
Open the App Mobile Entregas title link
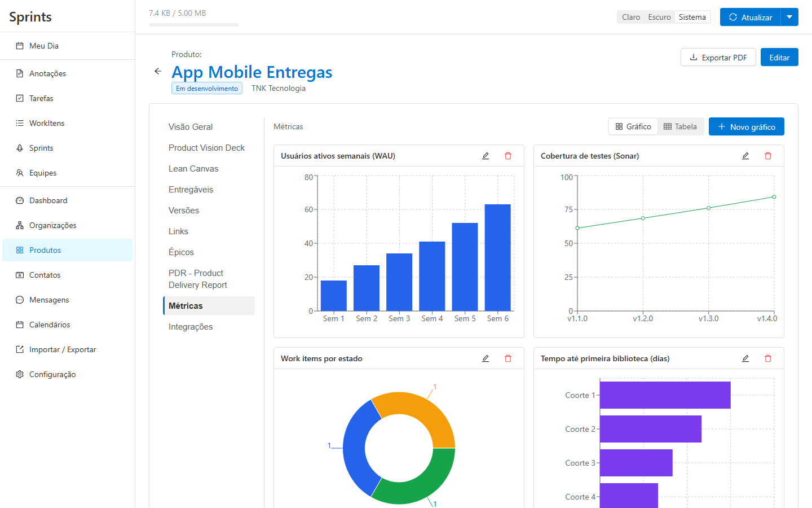coord(252,72)
